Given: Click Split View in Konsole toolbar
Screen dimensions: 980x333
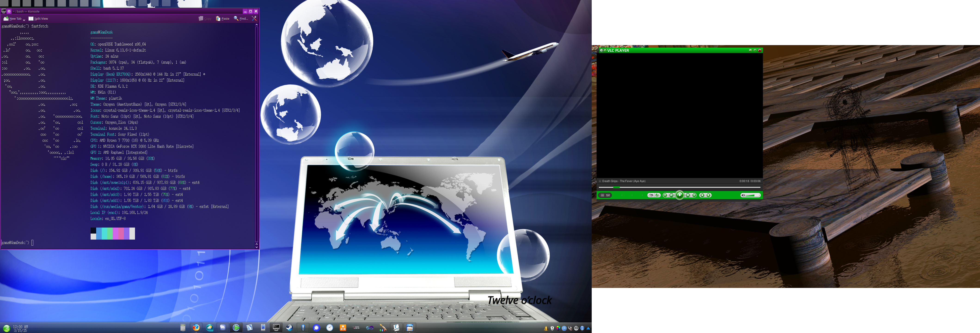Looking at the screenshot, I should [x=38, y=19].
